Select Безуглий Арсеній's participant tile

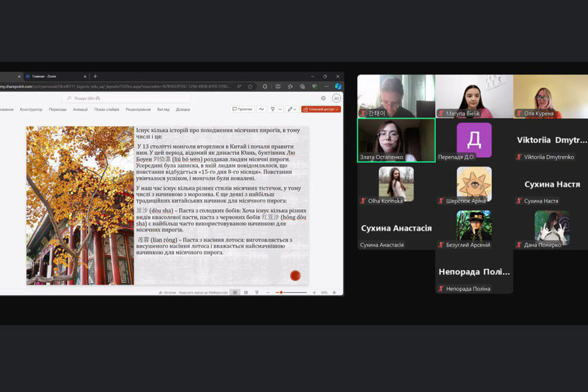pyautogui.click(x=474, y=228)
